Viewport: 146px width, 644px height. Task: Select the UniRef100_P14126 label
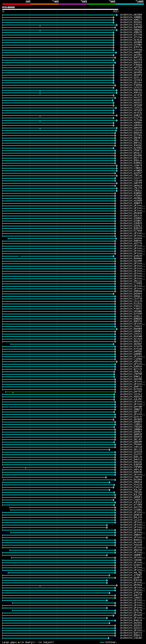(x=131, y=485)
